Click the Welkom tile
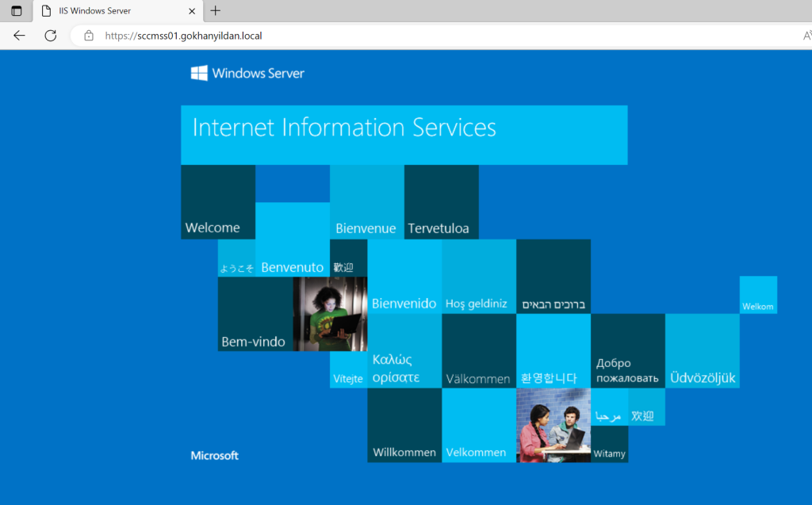812x505 pixels. pos(758,295)
